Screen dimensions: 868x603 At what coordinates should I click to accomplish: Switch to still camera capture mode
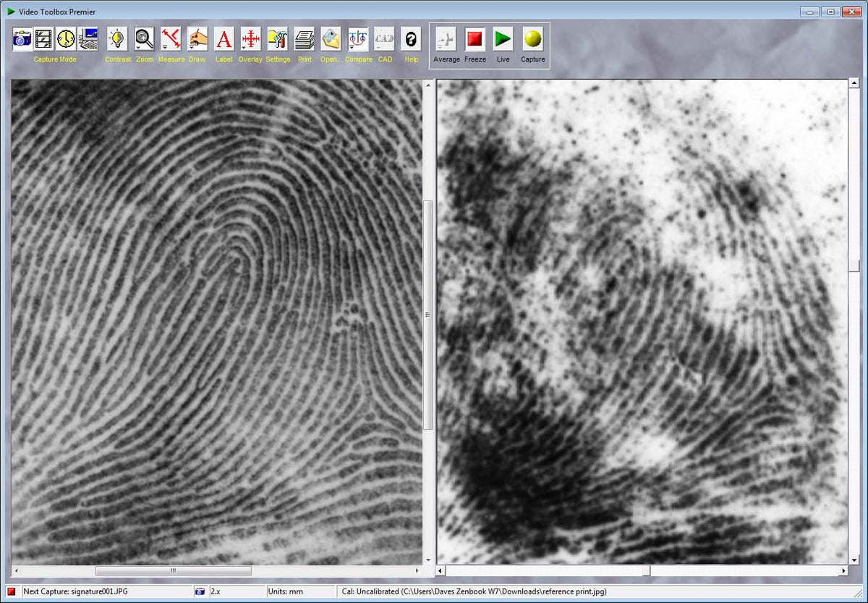[22, 39]
